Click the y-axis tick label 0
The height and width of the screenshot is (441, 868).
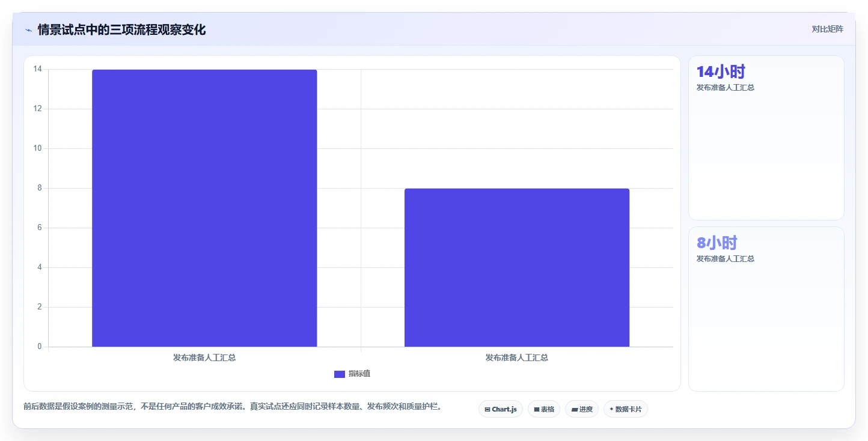(x=40, y=347)
